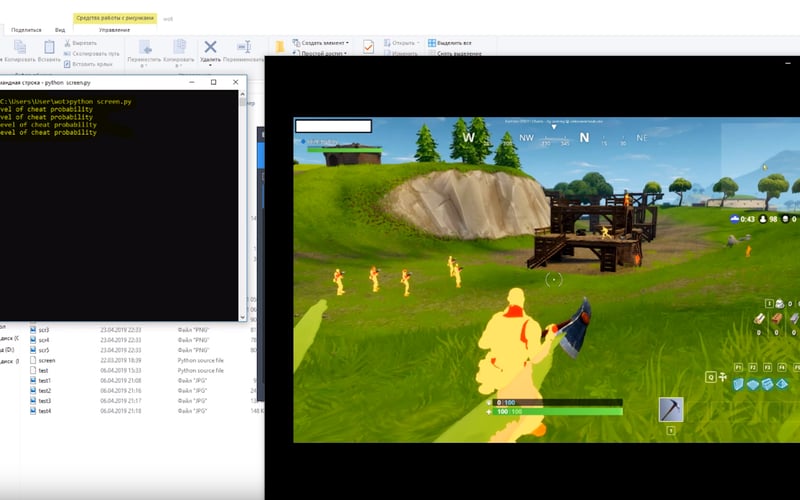
Task: Expand the Открыть dropdown in ribbon
Action: [x=402, y=43]
